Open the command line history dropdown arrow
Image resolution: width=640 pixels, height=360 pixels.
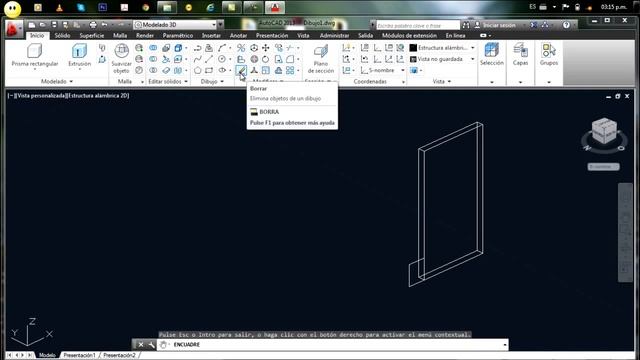(505, 345)
